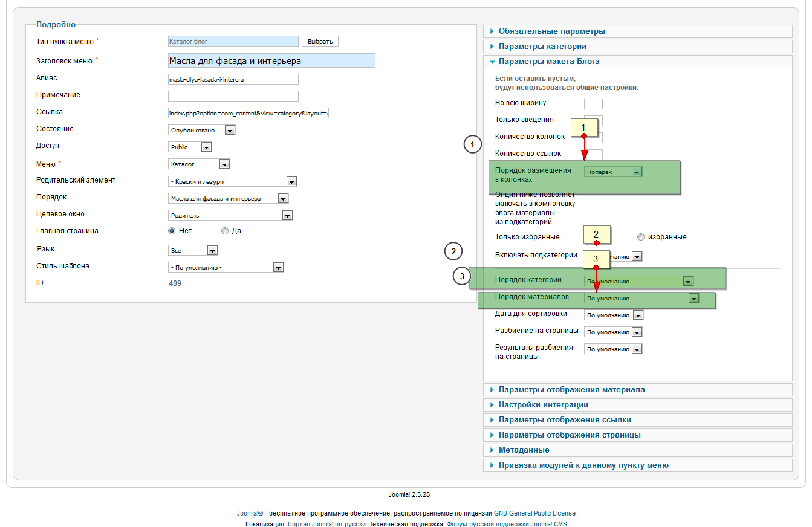Open the Форум русской поддержки Joomla! CMS link
This screenshot has height=527, width=812.
pyautogui.click(x=507, y=524)
